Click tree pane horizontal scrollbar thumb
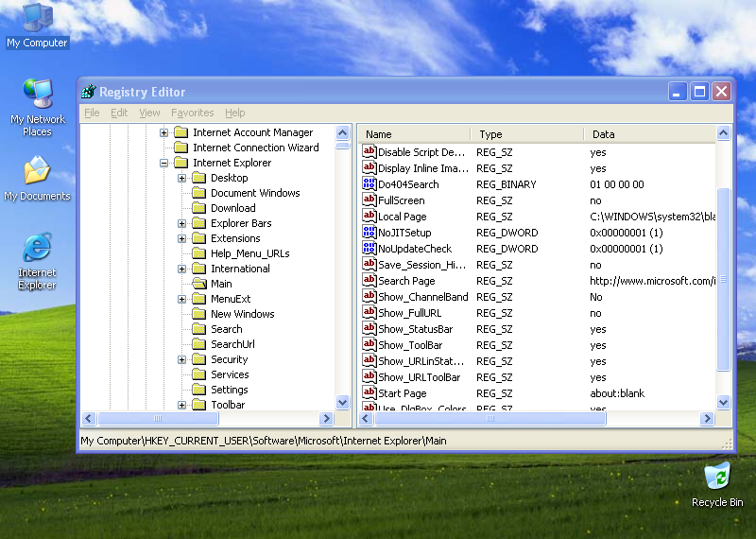This screenshot has height=539, width=756. click(158, 418)
